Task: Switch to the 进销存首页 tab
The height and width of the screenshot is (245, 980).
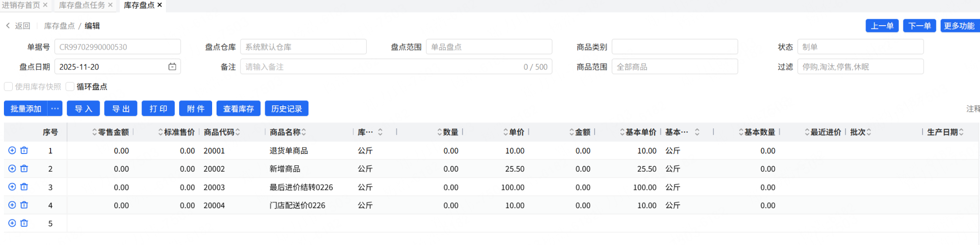Action: pos(21,5)
